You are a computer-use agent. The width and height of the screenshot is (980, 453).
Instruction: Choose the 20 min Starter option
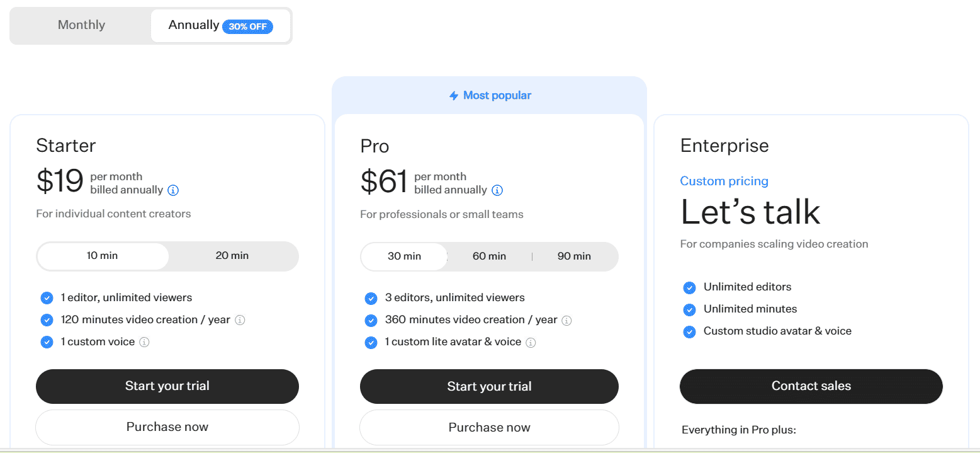click(232, 256)
